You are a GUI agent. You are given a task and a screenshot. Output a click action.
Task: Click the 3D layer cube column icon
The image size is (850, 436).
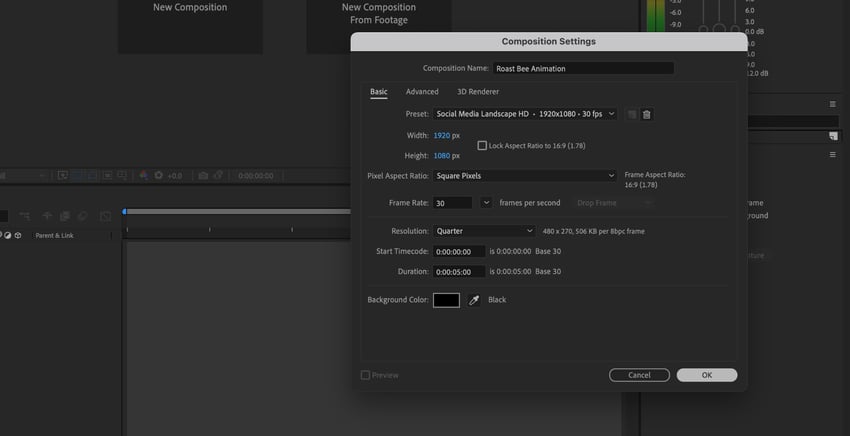point(18,235)
